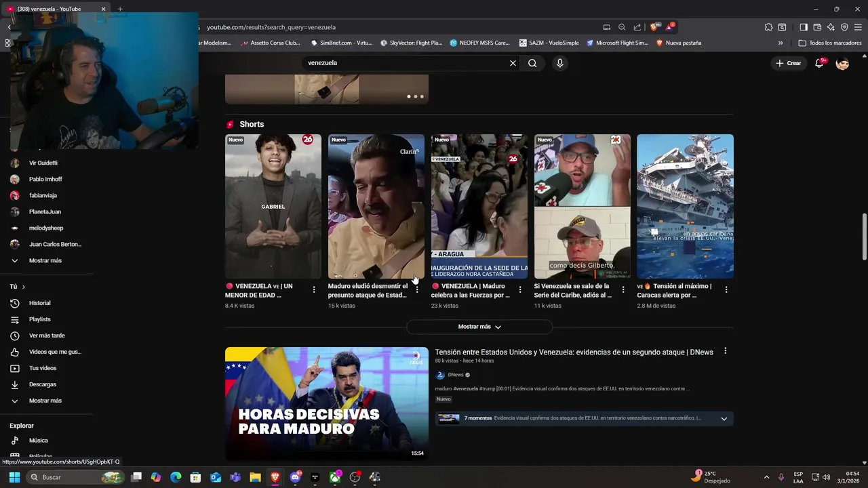Open the browser hamburger main menu
Image resolution: width=868 pixels, height=488 pixels.
pyautogui.click(x=858, y=27)
